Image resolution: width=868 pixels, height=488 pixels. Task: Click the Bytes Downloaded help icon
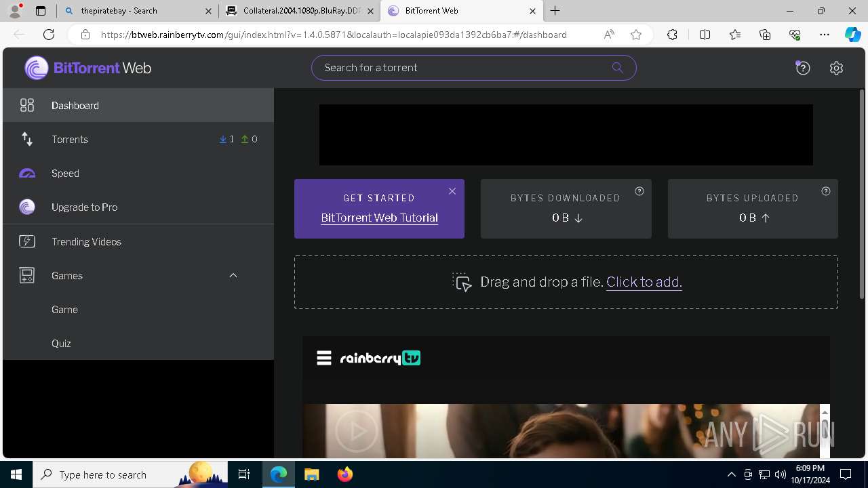click(x=639, y=191)
